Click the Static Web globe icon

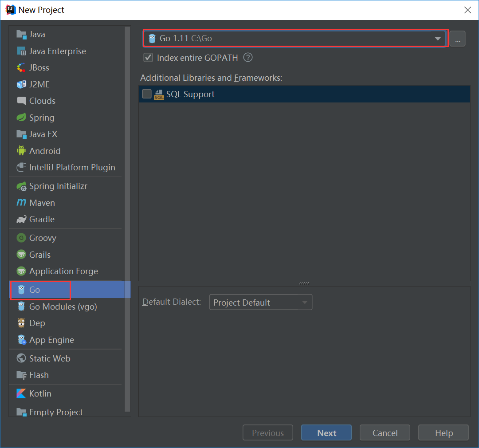pos(21,358)
